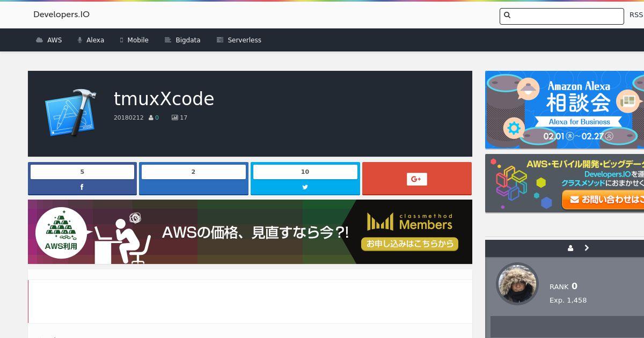Click the author panel right chevron
Viewport: 644px width, 338px height.
(x=587, y=248)
